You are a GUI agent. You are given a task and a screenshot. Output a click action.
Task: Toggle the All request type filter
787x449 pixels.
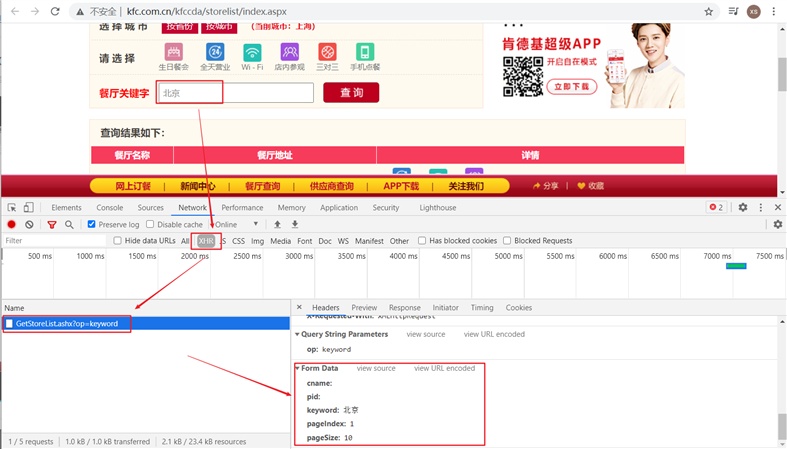point(185,241)
